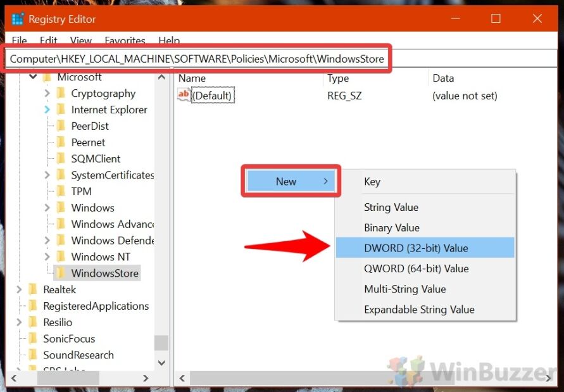This screenshot has width=564, height=392.
Task: Select the (Default) value entry
Action: (x=213, y=96)
